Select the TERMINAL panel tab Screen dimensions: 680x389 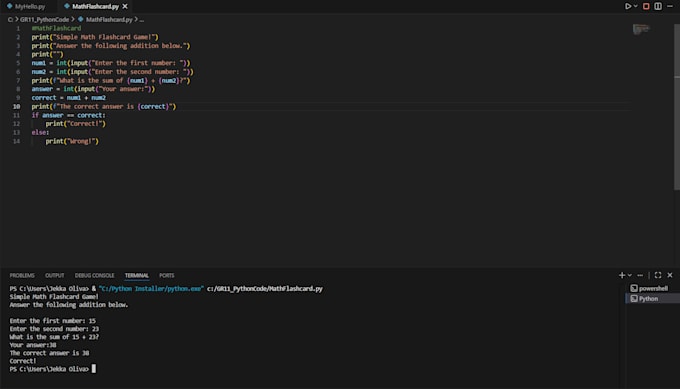point(137,275)
